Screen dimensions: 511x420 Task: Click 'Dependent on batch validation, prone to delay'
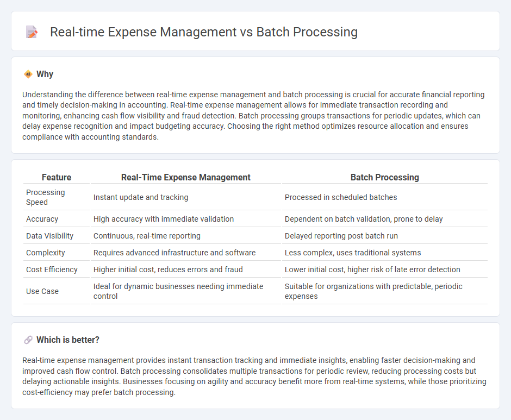pos(364,219)
